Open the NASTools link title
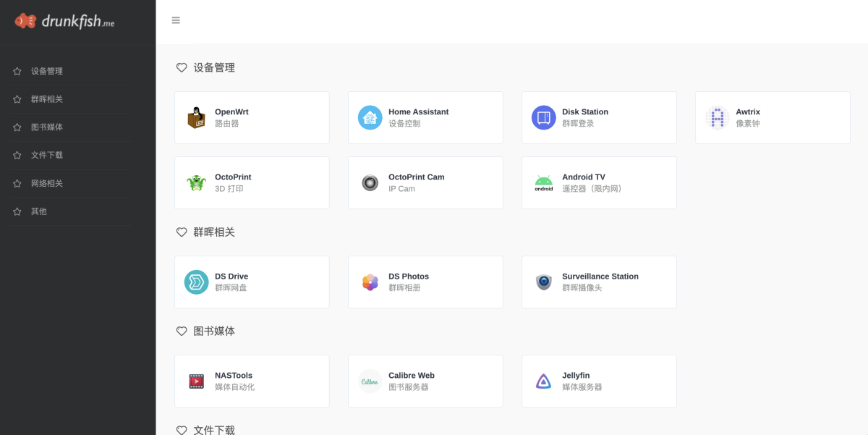Viewport: 868px width, 435px height. (x=234, y=375)
